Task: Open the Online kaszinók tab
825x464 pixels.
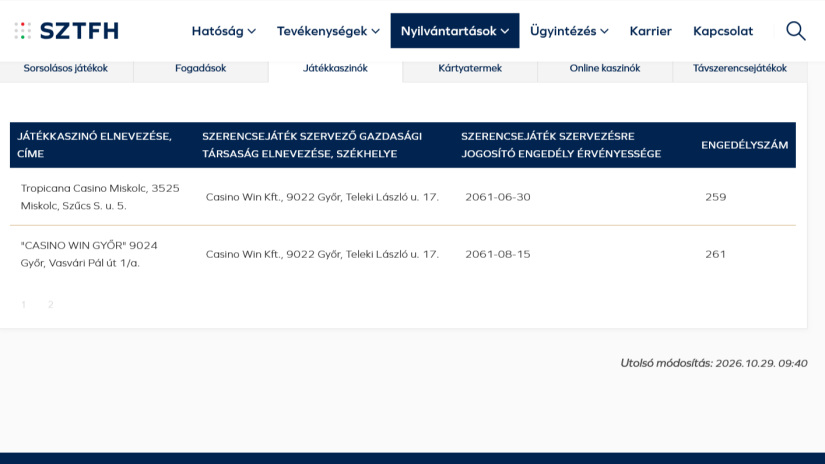Action: pyautogui.click(x=605, y=68)
